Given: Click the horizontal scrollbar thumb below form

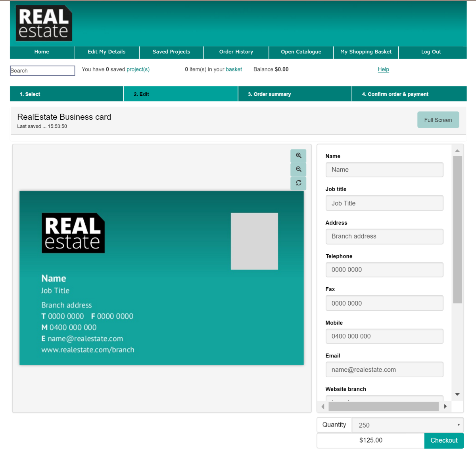Looking at the screenshot, I should point(384,406).
